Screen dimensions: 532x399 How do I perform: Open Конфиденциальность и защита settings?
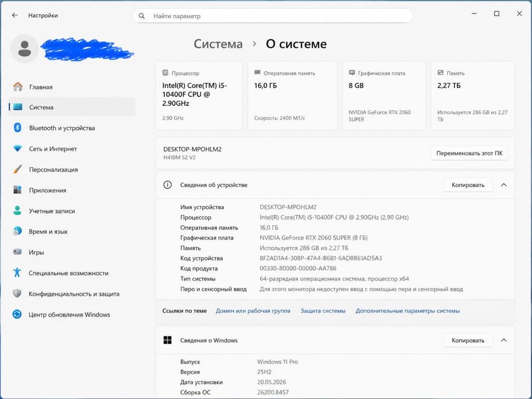pos(72,294)
